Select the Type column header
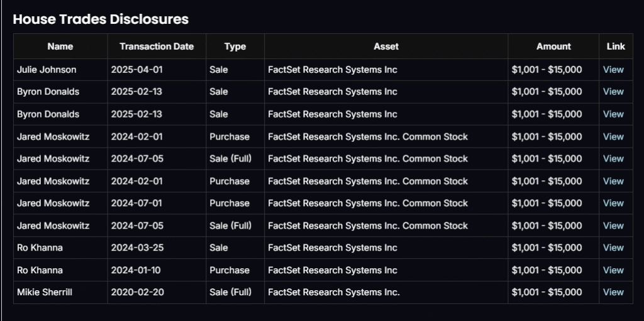 pos(235,46)
